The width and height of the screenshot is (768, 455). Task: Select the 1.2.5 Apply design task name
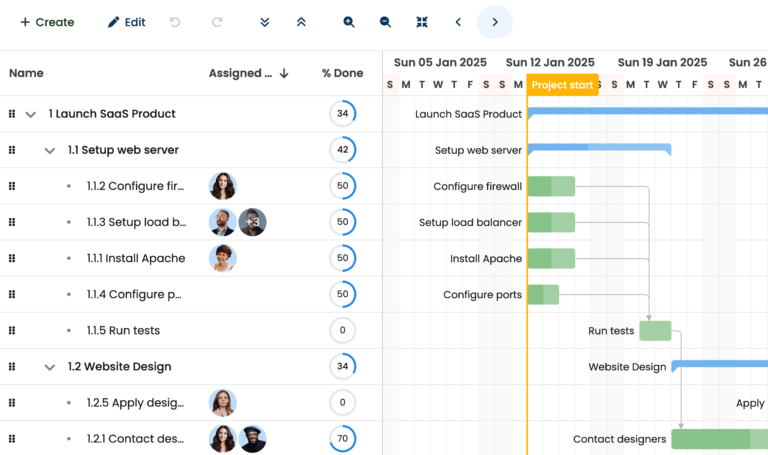135,403
